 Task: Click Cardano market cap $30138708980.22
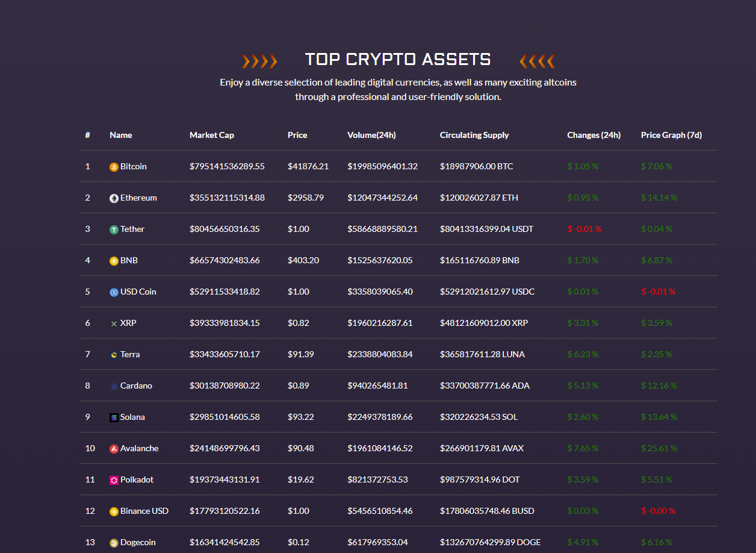pos(225,386)
